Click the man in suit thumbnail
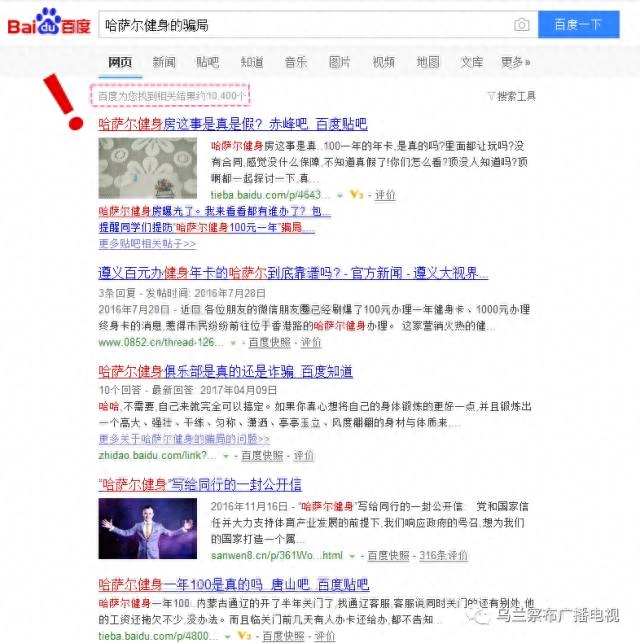This screenshot has height=643, width=640. point(148,529)
